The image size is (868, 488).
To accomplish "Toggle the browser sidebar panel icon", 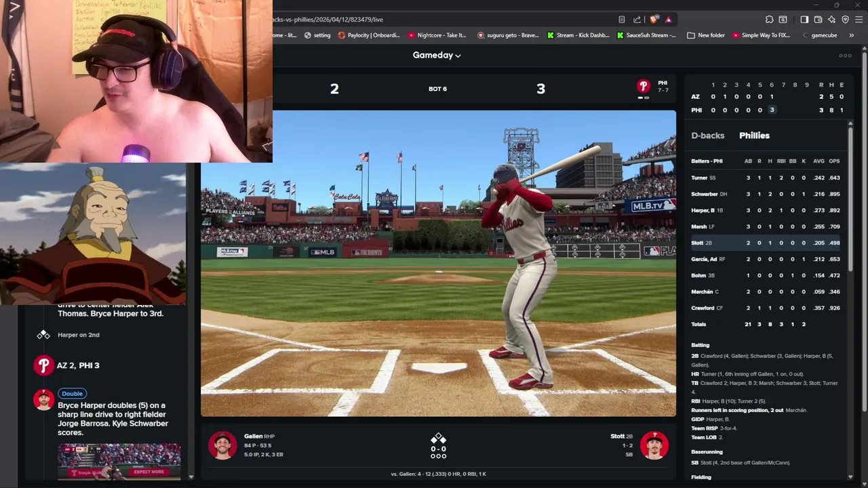I will pos(804,20).
